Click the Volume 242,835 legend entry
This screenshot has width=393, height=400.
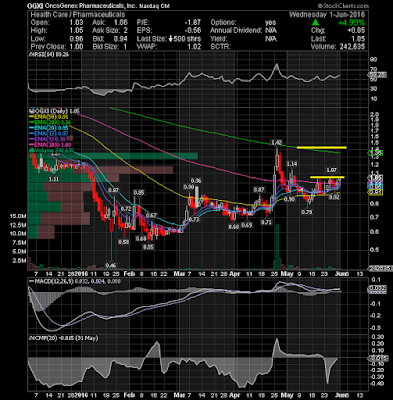pyautogui.click(x=52, y=150)
